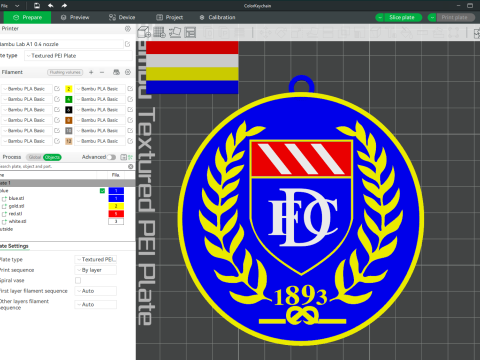Click the red.stl part icon
Viewport: 480px width, 360px height.
pyautogui.click(x=4, y=214)
